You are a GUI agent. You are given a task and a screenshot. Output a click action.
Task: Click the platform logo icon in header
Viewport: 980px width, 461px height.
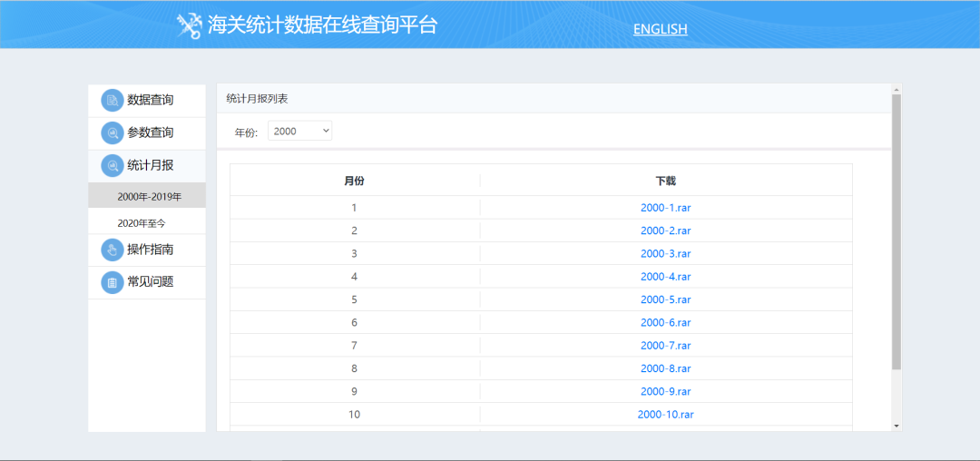pyautogui.click(x=189, y=25)
